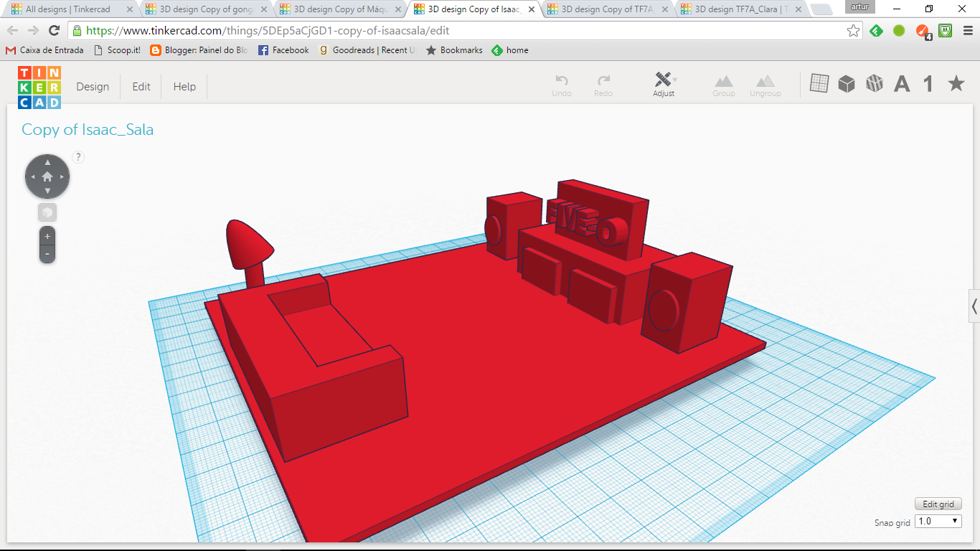Open the Snap grid dropdown
The height and width of the screenshot is (551, 980).
[938, 522]
